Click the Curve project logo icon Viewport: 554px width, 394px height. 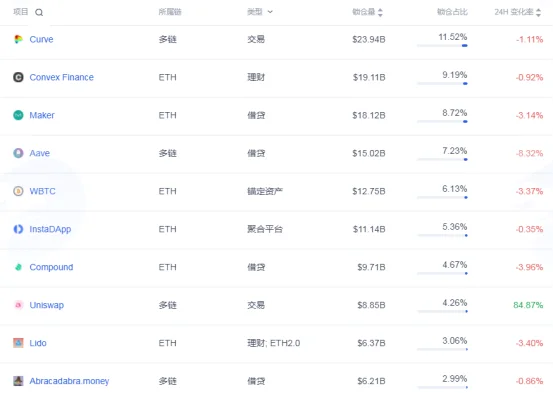18,39
